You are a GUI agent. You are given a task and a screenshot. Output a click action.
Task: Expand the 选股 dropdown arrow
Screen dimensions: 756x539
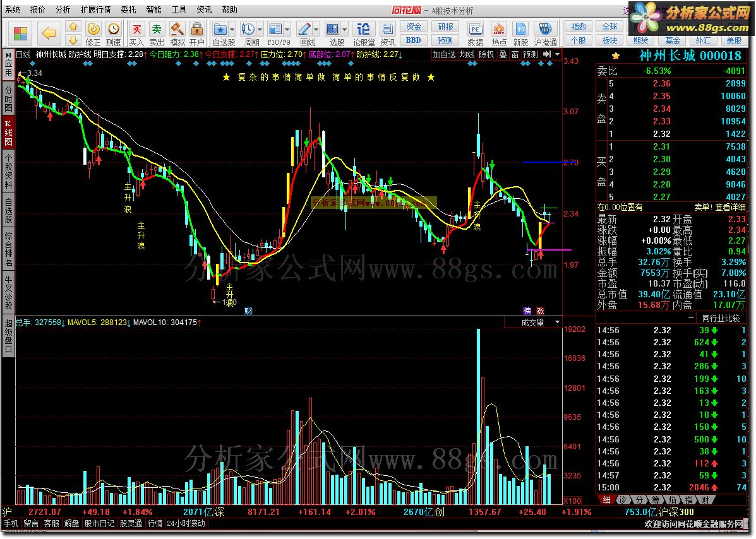pos(344,30)
